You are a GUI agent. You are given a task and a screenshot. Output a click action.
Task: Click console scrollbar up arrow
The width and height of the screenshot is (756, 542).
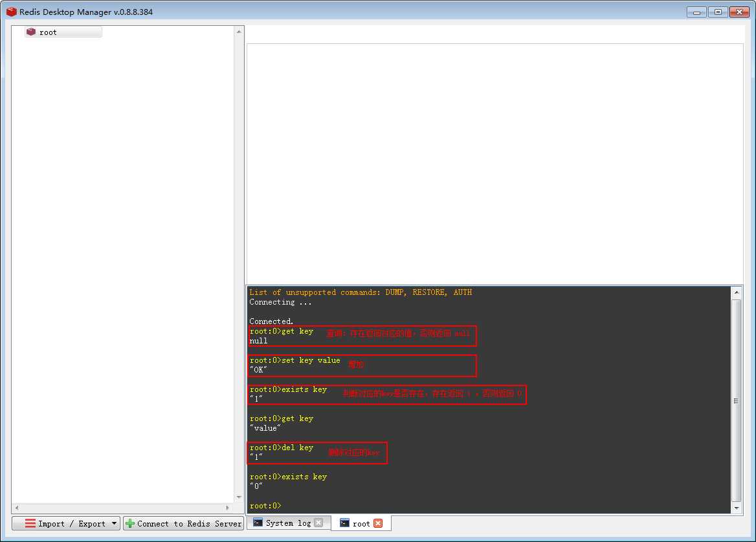(736, 292)
